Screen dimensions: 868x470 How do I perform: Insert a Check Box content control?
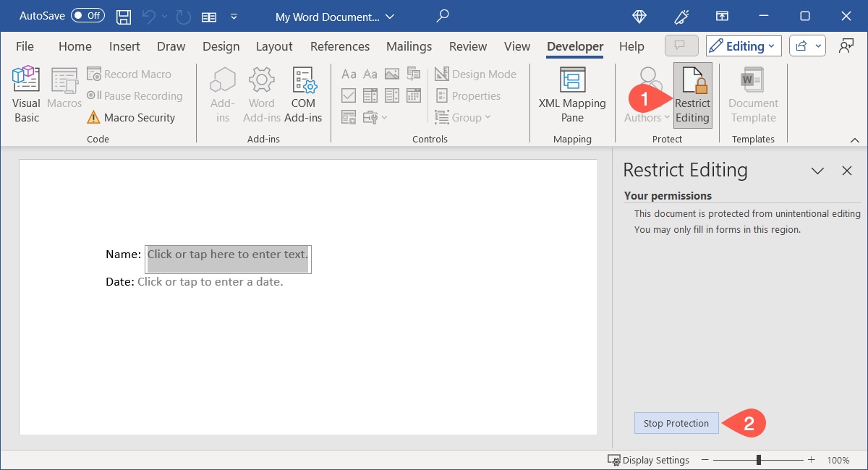tap(349, 95)
